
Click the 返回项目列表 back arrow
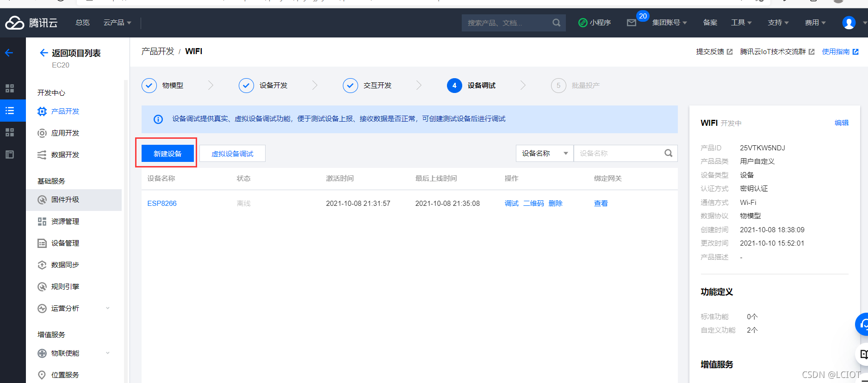pos(43,53)
